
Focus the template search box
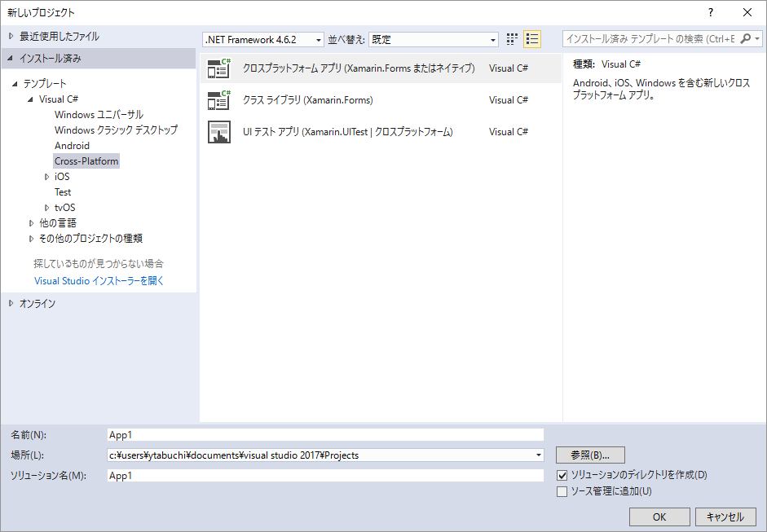[650, 38]
